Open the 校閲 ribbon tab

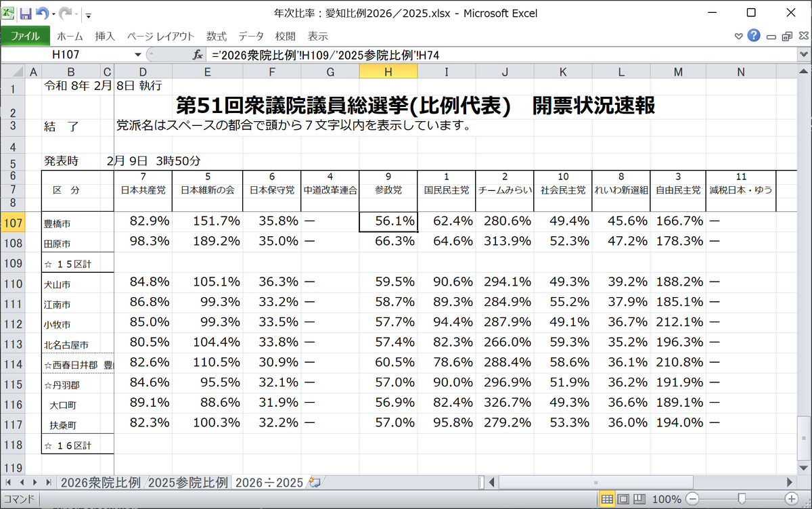click(285, 36)
